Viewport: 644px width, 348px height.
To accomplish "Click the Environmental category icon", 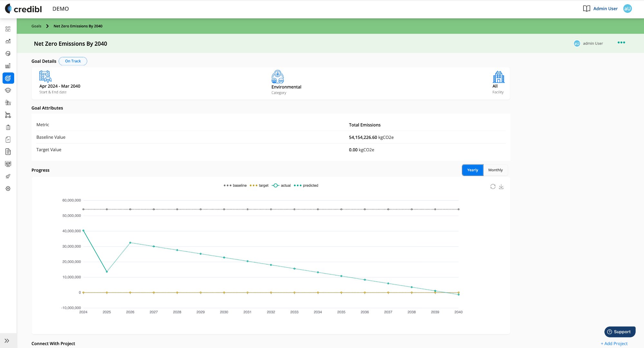I will (278, 77).
